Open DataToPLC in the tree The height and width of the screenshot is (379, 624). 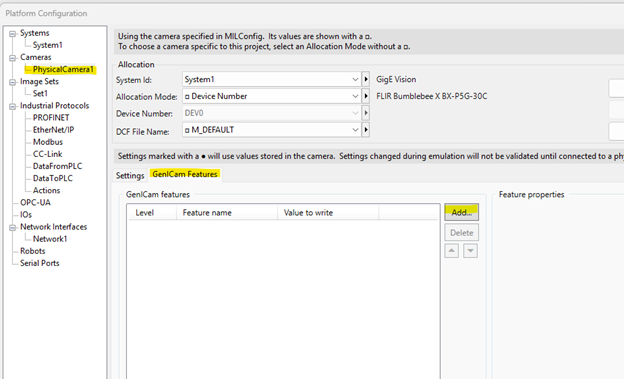point(53,178)
